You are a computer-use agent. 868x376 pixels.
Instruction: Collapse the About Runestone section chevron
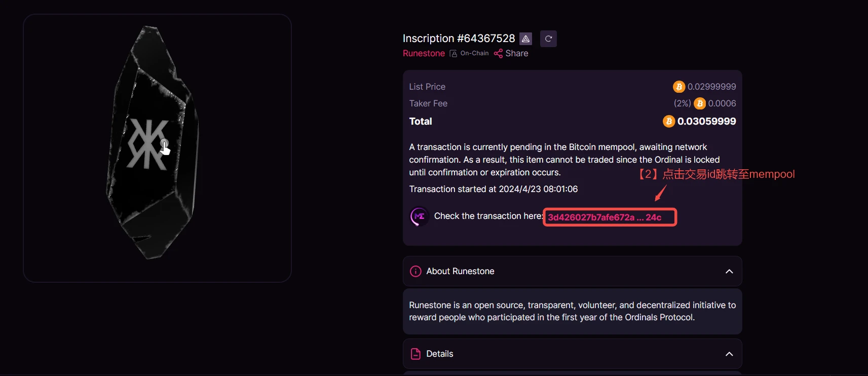pos(729,272)
